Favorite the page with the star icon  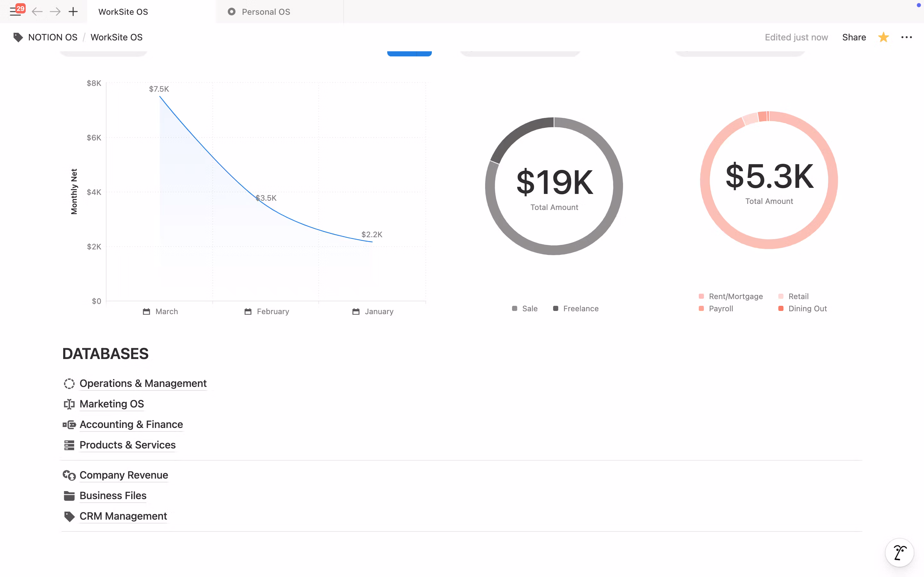point(883,38)
